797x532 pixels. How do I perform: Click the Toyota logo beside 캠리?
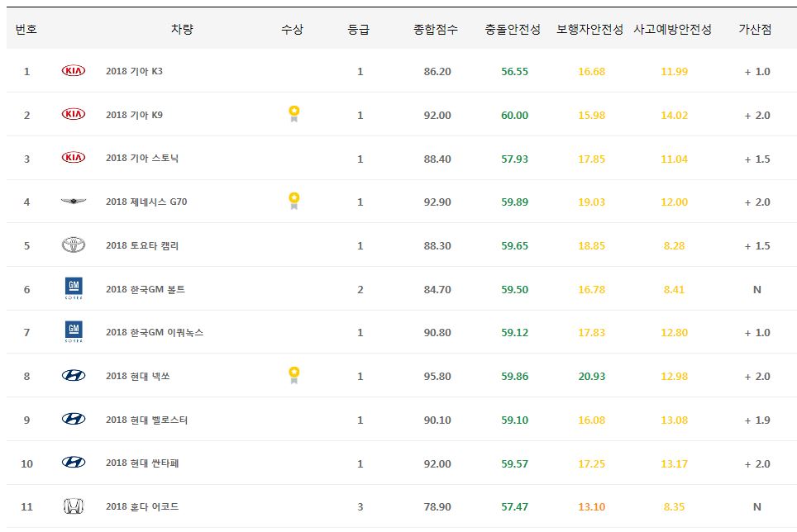[x=74, y=245]
